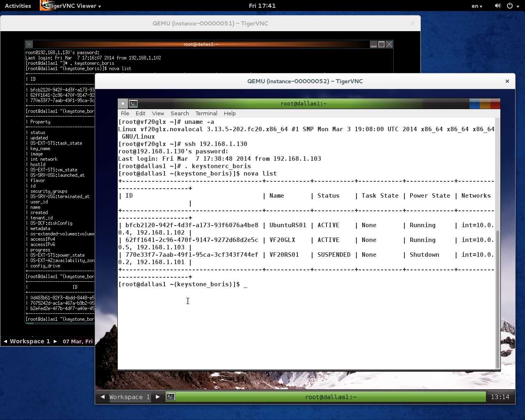Screen dimensions: 525x420
Task: Click the nova list command in front terminal
Action: (x=260, y=173)
